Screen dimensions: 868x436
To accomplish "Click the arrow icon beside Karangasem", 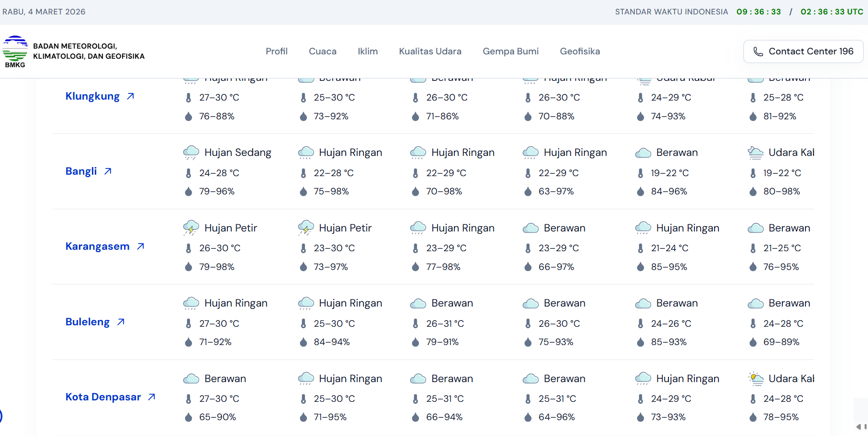I will [140, 246].
